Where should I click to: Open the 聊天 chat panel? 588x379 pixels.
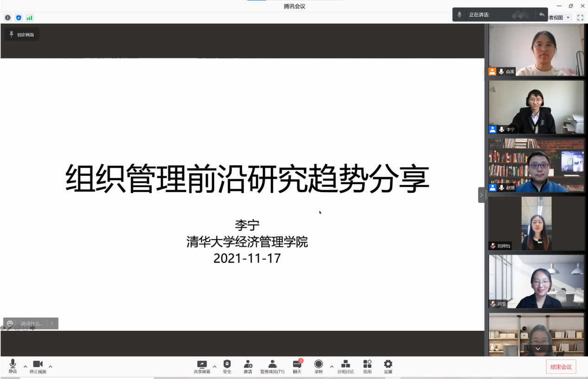coord(297,366)
